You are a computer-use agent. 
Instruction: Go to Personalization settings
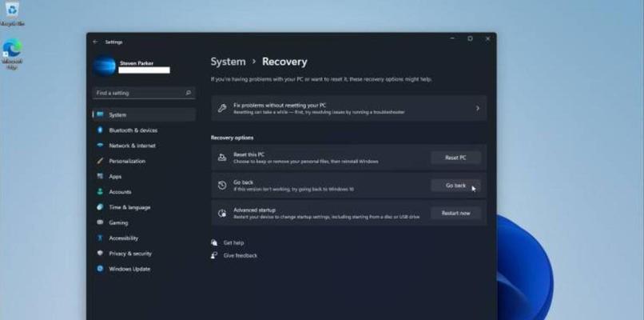[x=144, y=161]
